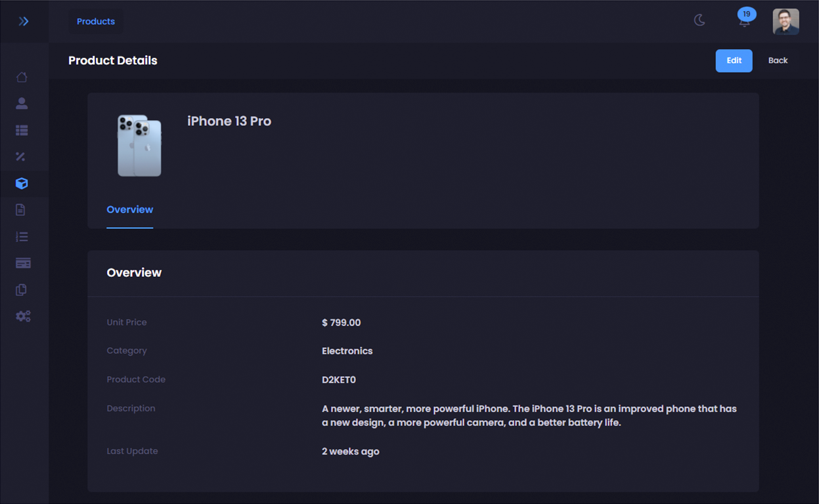The image size is (819, 504).
Task: Open the Payments credit card icon
Action: (22, 262)
